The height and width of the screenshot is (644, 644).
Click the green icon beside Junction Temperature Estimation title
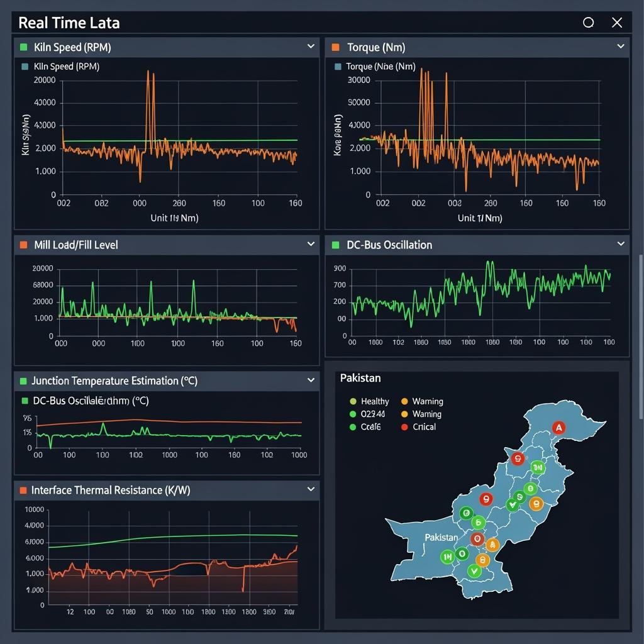pos(24,380)
